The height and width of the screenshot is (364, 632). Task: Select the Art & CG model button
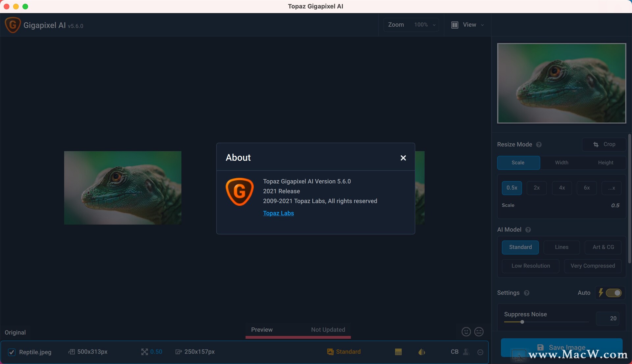coord(603,247)
